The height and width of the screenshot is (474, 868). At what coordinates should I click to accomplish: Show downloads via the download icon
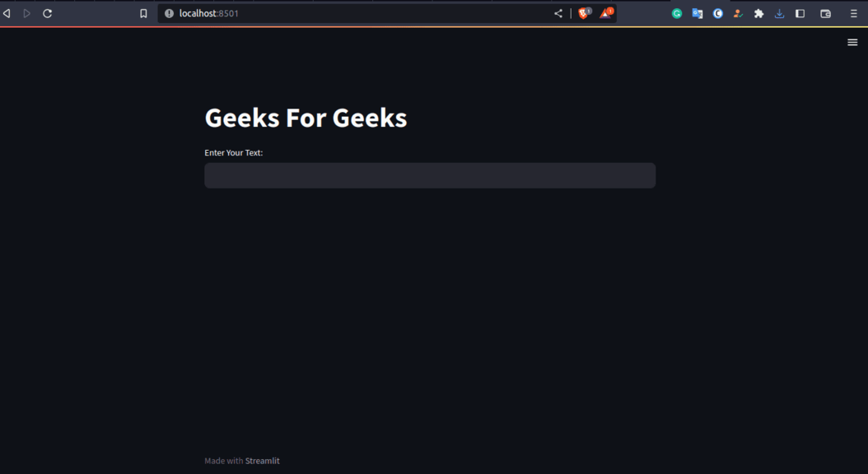779,14
